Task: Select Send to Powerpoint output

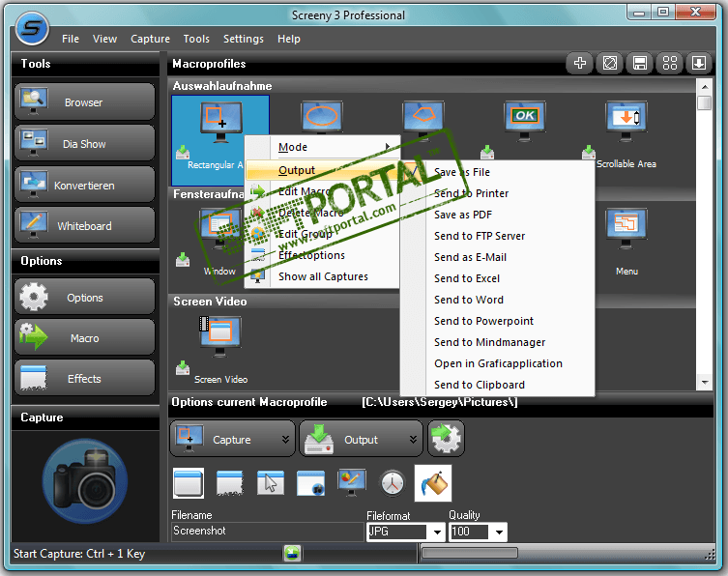Action: pyautogui.click(x=497, y=321)
